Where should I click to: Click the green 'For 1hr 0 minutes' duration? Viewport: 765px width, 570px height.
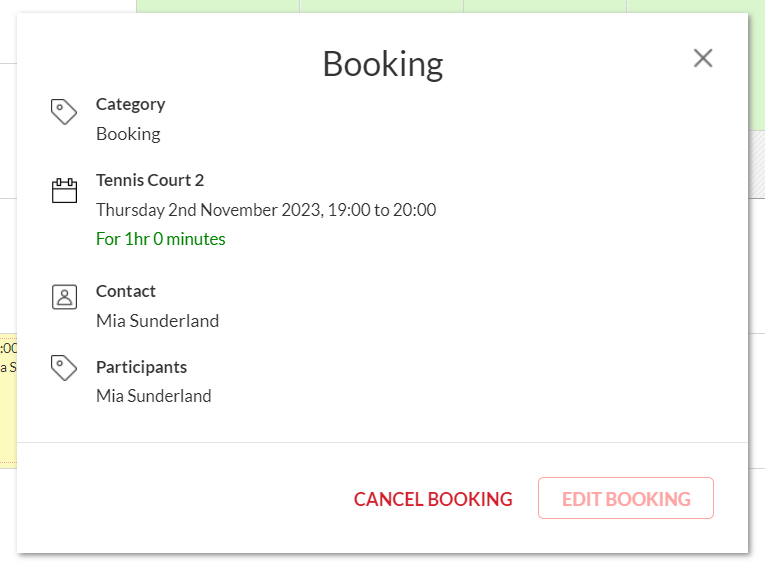[x=161, y=239]
